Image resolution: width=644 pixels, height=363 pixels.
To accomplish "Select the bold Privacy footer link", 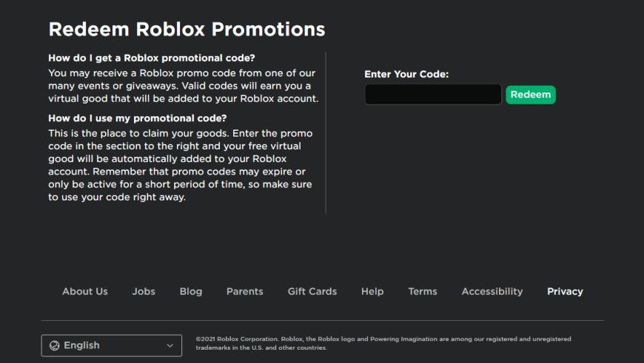I will pos(565,291).
